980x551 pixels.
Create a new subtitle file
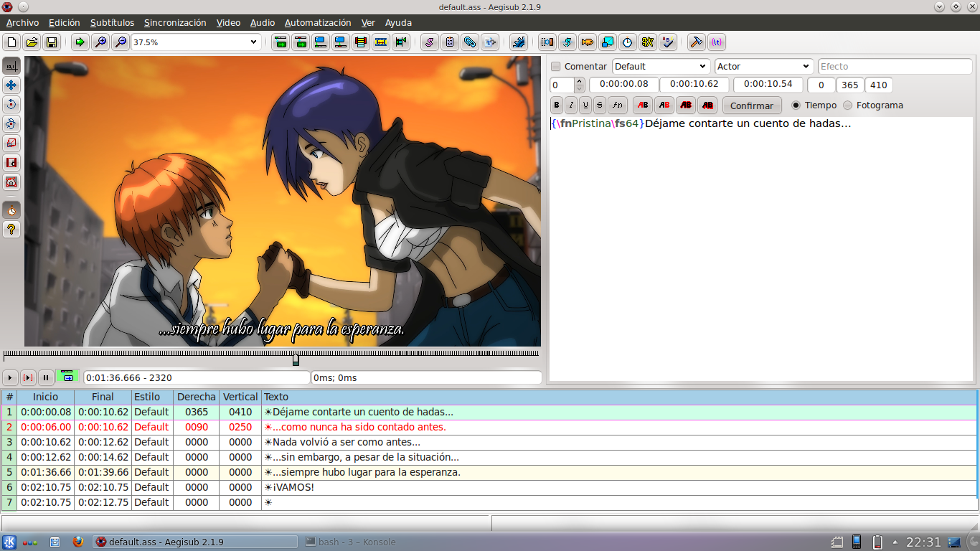coord(11,42)
